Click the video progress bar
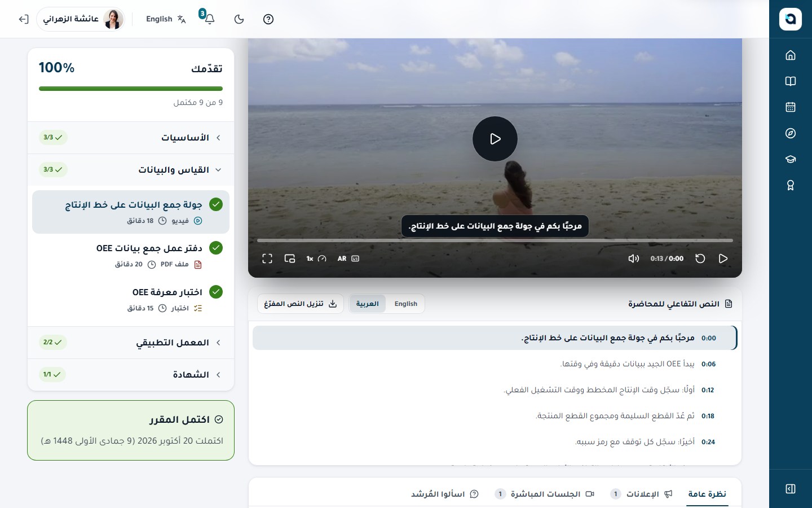Screen dimensions: 812x508 pos(495,240)
